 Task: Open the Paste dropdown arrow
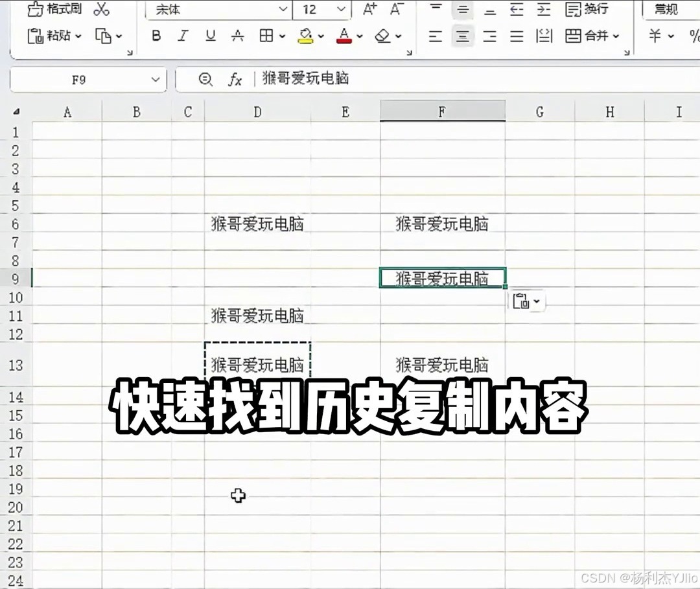pyautogui.click(x=78, y=36)
